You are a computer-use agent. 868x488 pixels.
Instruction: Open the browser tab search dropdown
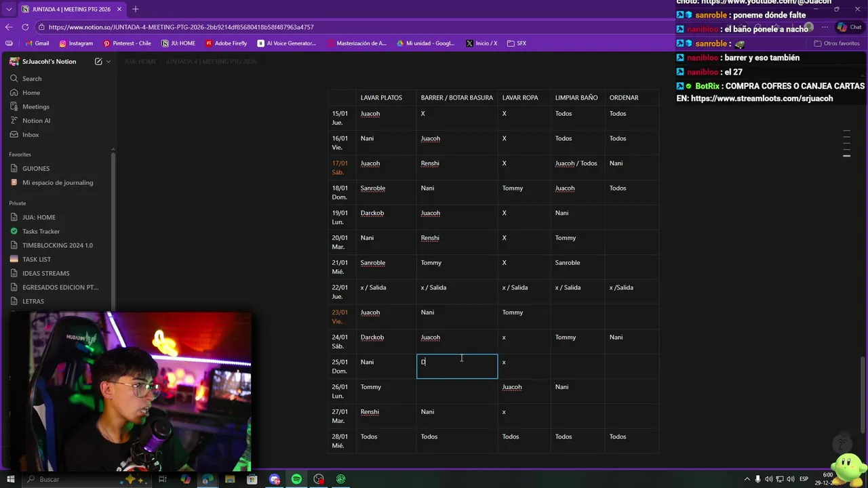tap(9, 9)
